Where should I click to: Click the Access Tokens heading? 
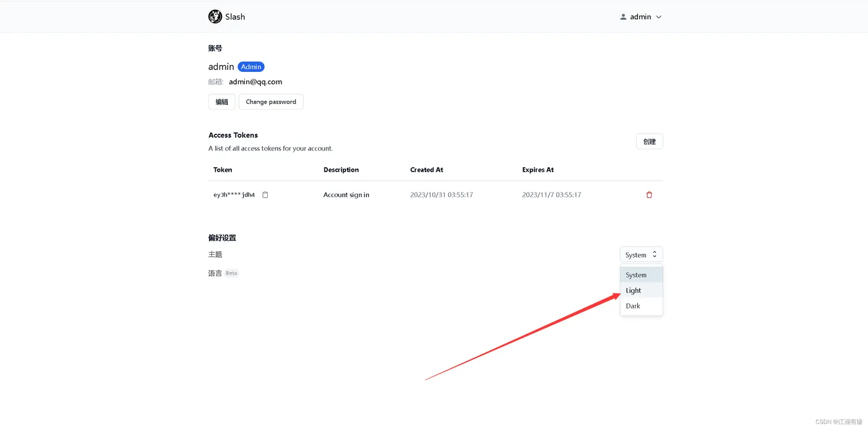point(233,135)
